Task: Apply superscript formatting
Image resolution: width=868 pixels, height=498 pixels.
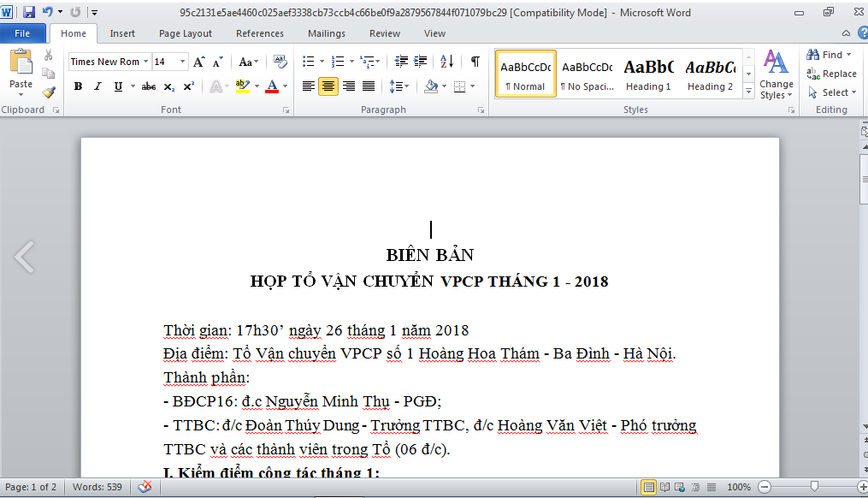Action: pos(189,86)
